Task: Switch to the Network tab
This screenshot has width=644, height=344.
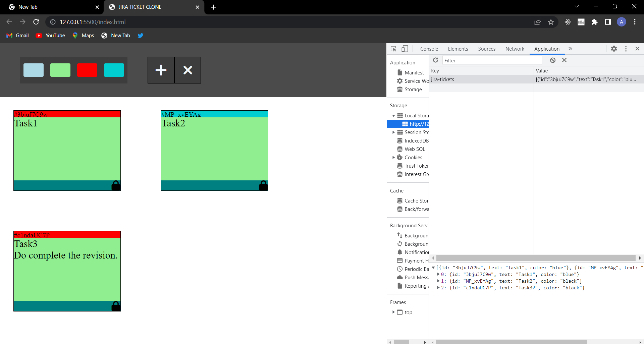Action: (x=515, y=49)
